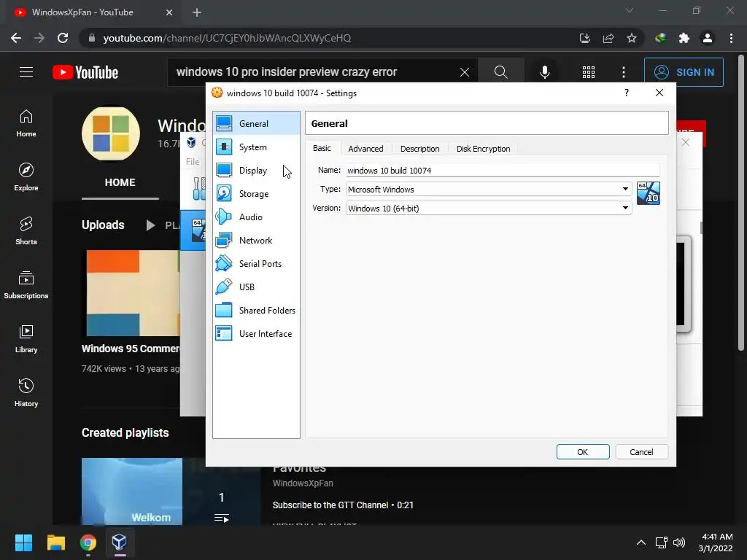Confirm settings with OK button

(x=583, y=452)
